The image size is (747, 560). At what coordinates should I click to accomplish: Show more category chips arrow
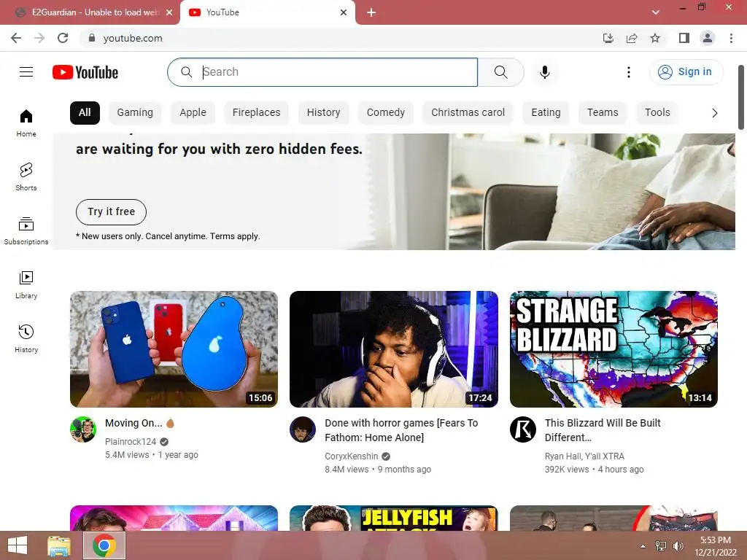[714, 113]
